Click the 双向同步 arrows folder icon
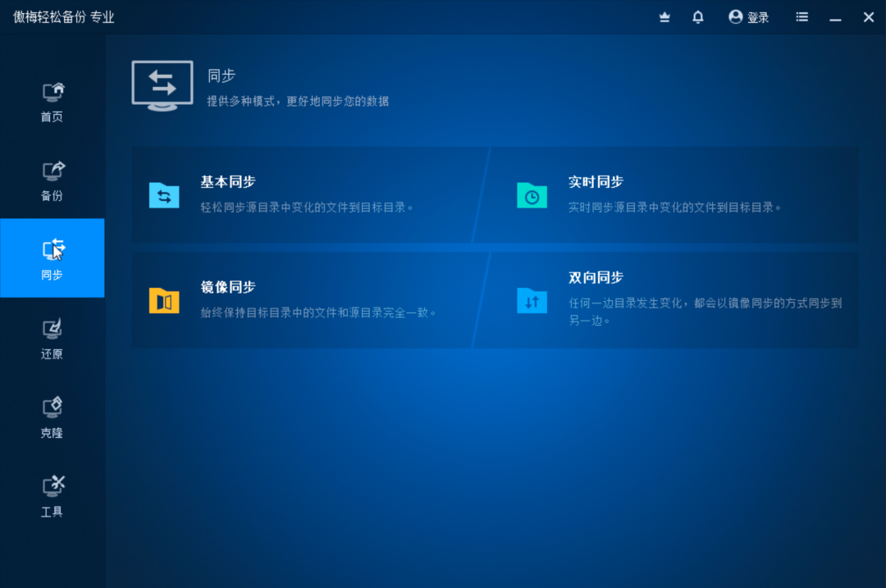The height and width of the screenshot is (588, 886). pyautogui.click(x=532, y=300)
